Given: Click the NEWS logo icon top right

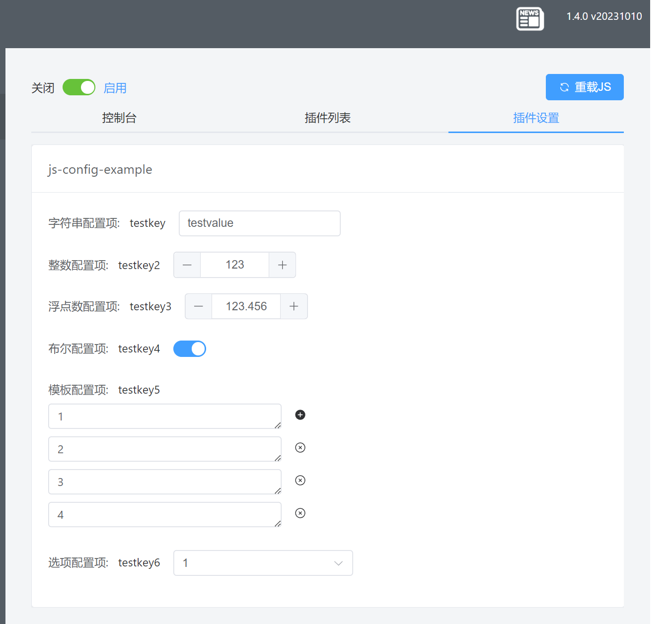Looking at the screenshot, I should click(529, 18).
